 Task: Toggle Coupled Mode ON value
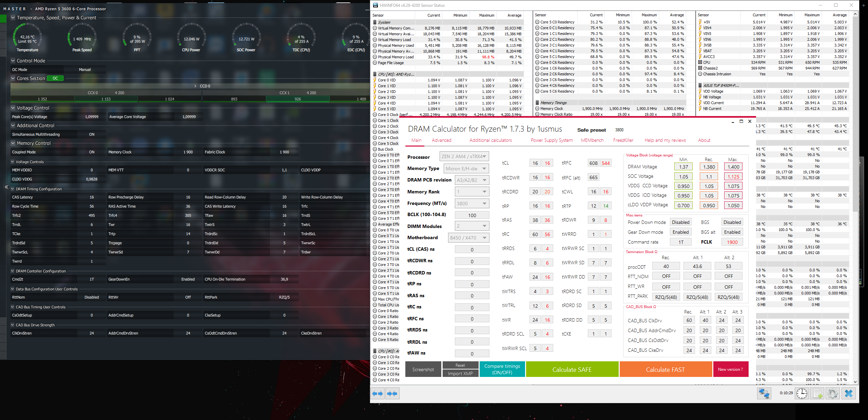pyautogui.click(x=92, y=152)
